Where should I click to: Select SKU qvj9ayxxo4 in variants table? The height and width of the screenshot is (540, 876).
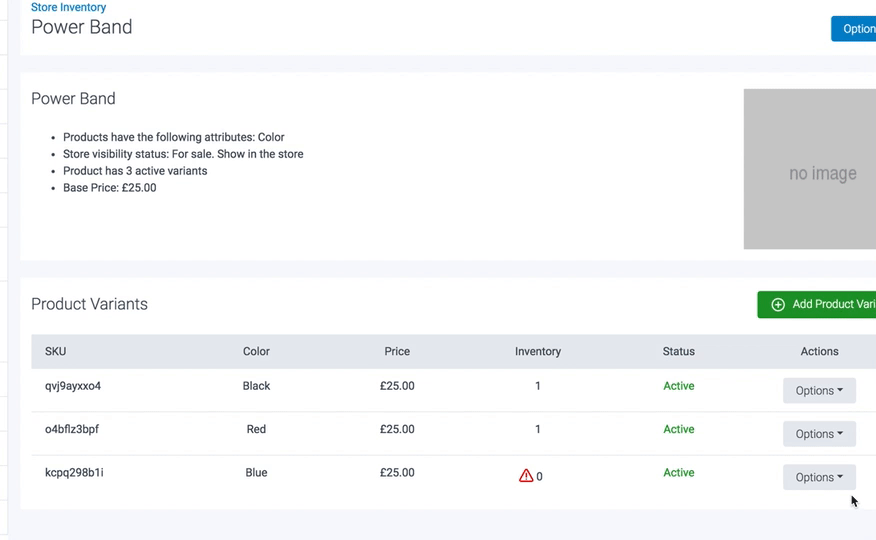click(x=73, y=386)
